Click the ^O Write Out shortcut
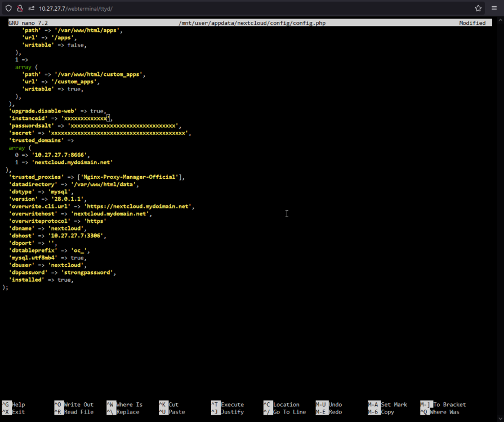This screenshot has height=422, width=504. pyautogui.click(x=74, y=405)
